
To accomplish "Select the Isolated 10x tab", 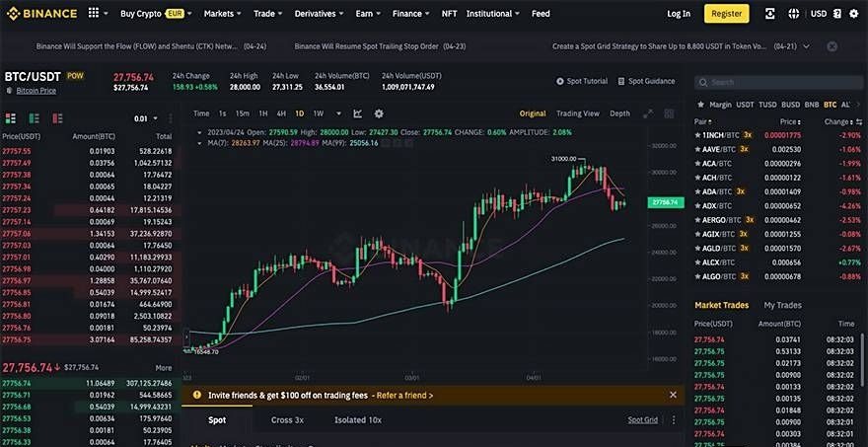I will point(358,419).
